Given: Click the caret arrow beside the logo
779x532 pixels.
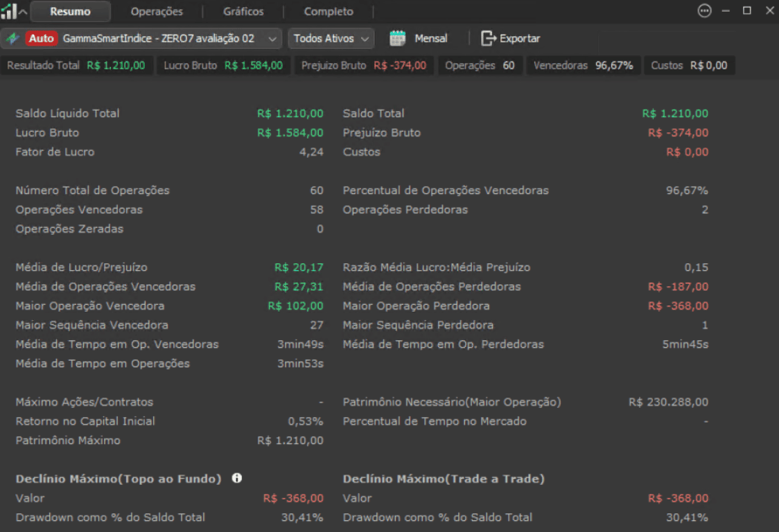Looking at the screenshot, I should pyautogui.click(x=23, y=12).
